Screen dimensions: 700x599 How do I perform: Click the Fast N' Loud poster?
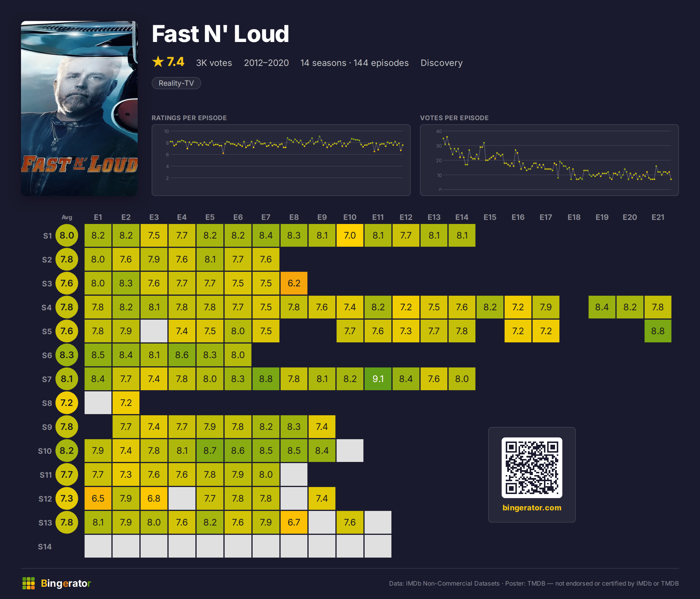click(79, 108)
